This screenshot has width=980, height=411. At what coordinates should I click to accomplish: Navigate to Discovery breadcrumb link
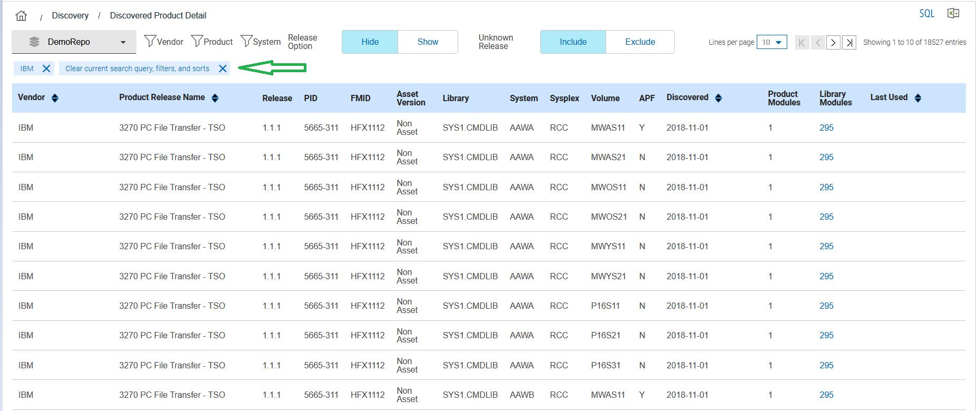click(70, 16)
